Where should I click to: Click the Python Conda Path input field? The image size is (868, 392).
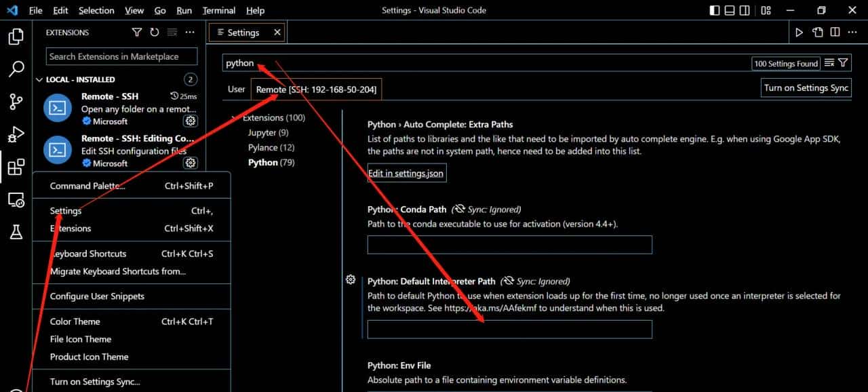pos(509,245)
